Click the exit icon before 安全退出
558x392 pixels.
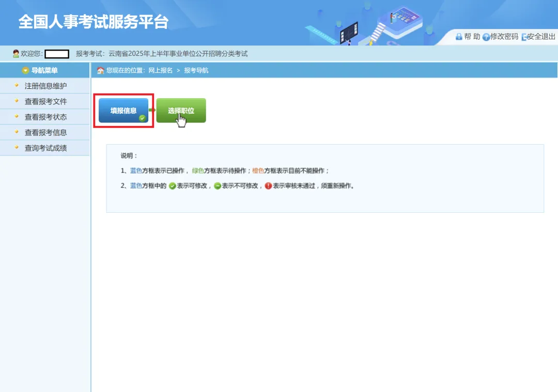click(524, 37)
